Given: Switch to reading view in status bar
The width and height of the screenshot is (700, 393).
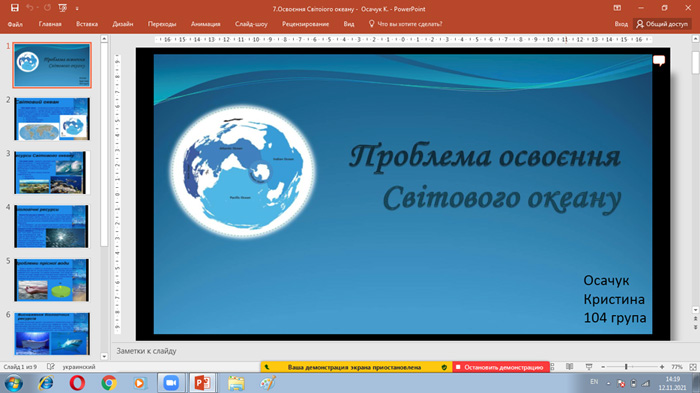Looking at the screenshot, I should [570, 367].
